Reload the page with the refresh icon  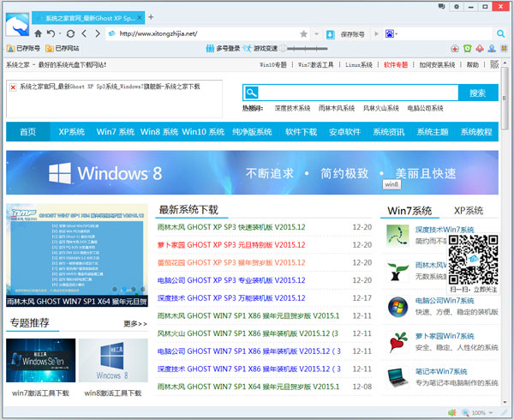[70, 33]
